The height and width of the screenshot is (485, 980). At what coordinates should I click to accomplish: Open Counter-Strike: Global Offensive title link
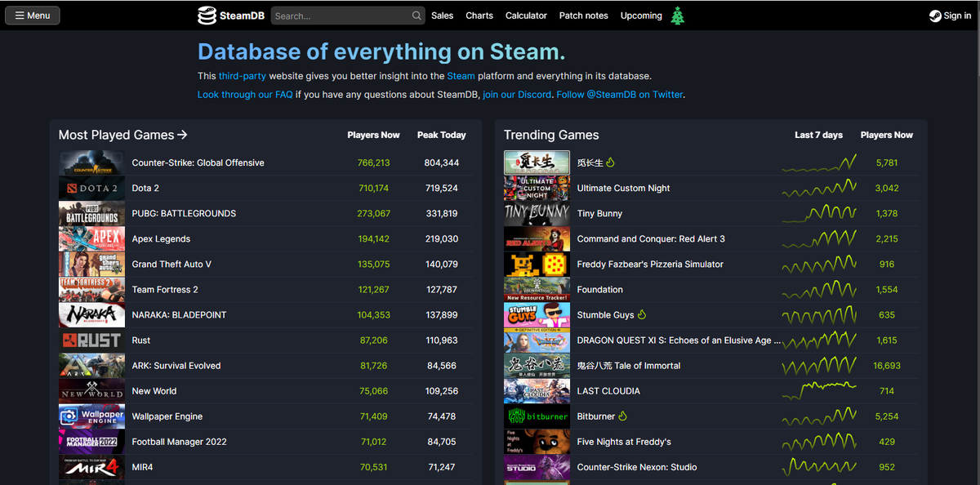[198, 162]
